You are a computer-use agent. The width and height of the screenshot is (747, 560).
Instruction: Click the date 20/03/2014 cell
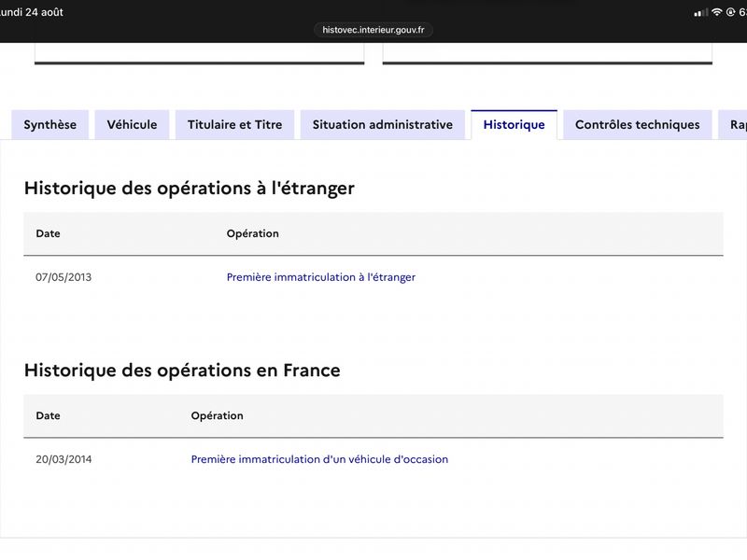pyautogui.click(x=63, y=459)
